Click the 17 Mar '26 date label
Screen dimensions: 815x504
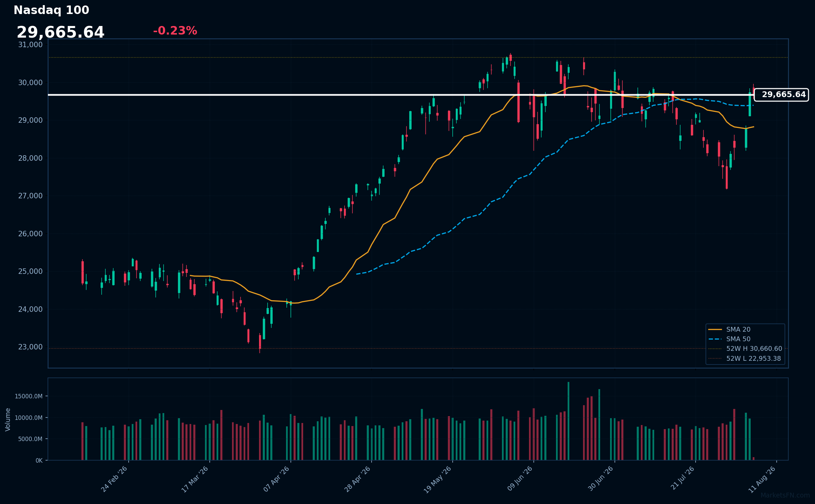coord(195,479)
